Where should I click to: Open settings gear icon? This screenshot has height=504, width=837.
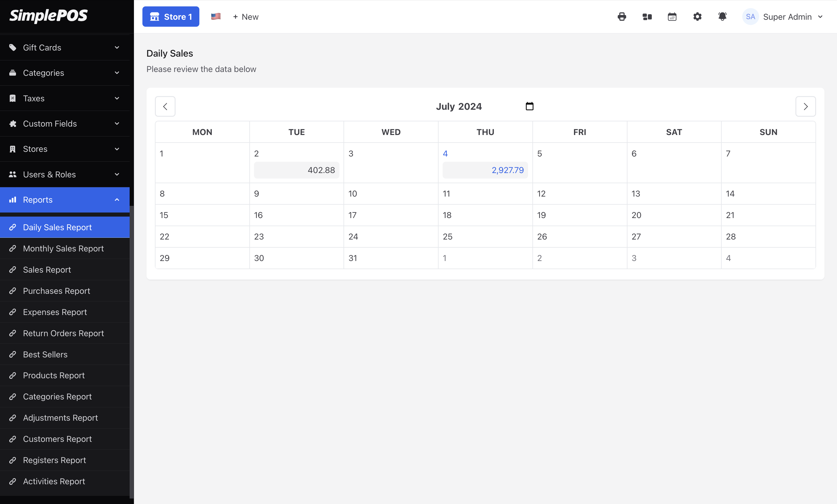[697, 17]
